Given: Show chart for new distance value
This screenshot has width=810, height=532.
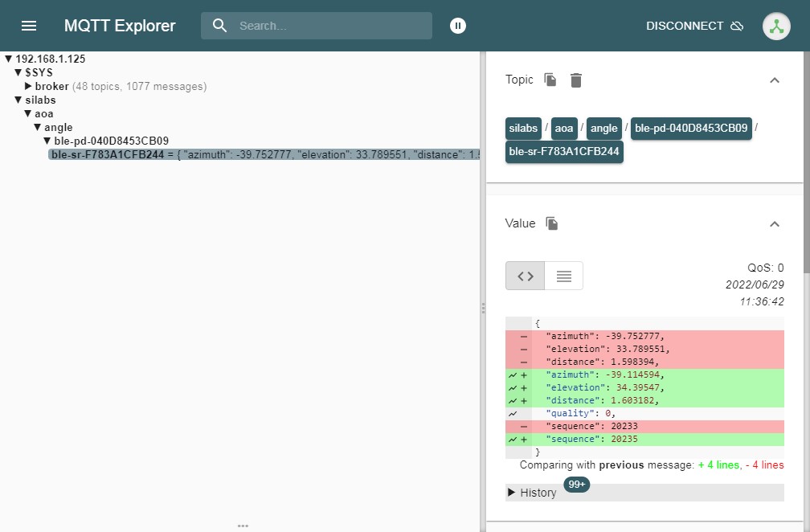Looking at the screenshot, I should coord(513,401).
